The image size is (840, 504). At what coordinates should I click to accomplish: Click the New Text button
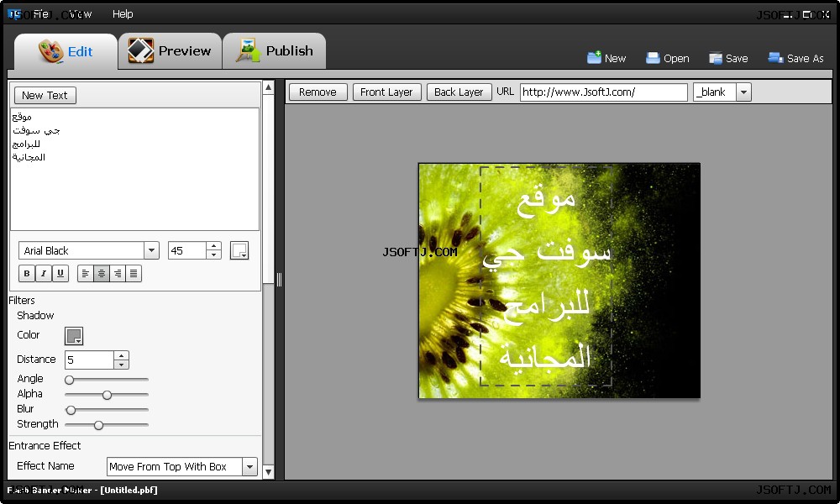point(45,95)
